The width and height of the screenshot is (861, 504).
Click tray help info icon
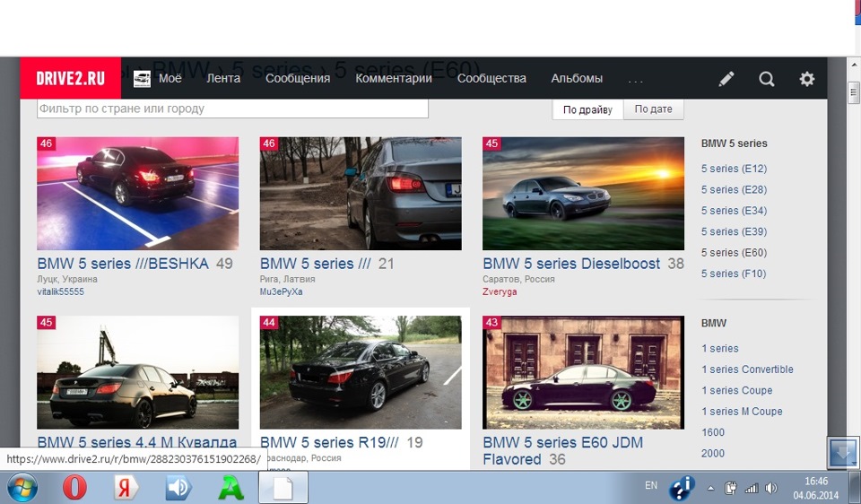pos(682,488)
